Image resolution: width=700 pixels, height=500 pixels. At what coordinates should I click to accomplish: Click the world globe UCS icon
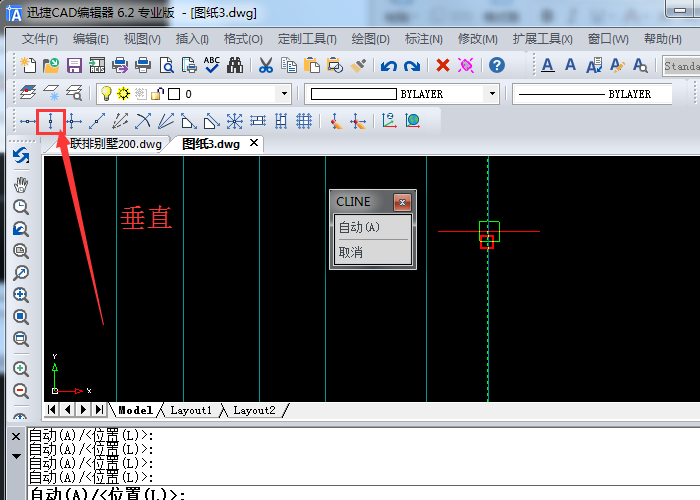pos(412,121)
